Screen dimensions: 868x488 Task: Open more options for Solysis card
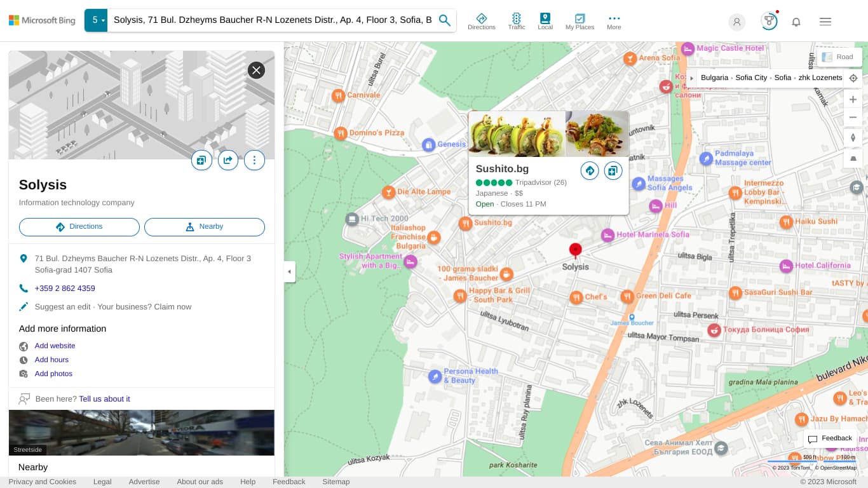[x=254, y=160]
